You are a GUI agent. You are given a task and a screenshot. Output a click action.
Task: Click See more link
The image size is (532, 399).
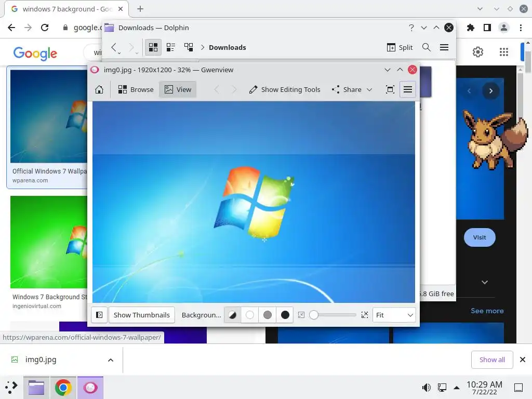[x=487, y=311]
